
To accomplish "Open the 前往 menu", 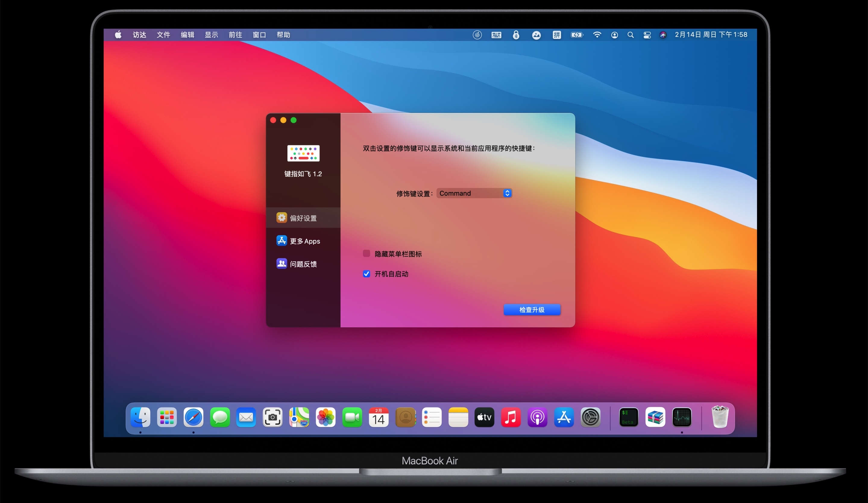I will (235, 35).
